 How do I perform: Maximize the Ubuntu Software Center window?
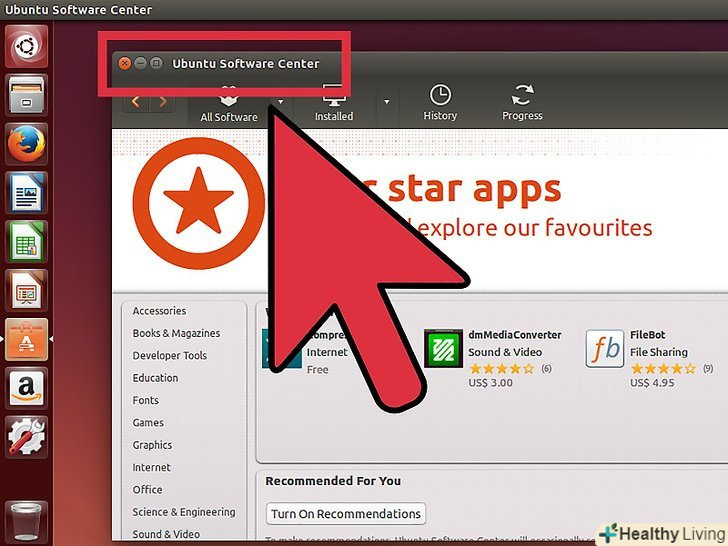[156, 63]
